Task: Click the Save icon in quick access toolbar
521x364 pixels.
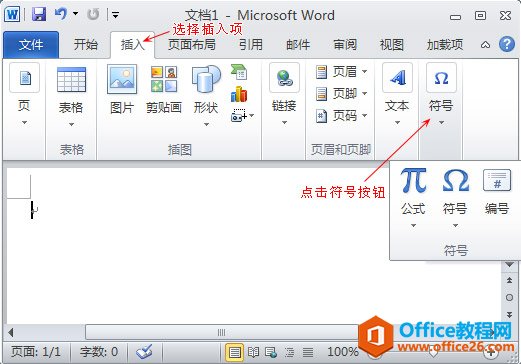Action: tap(39, 15)
